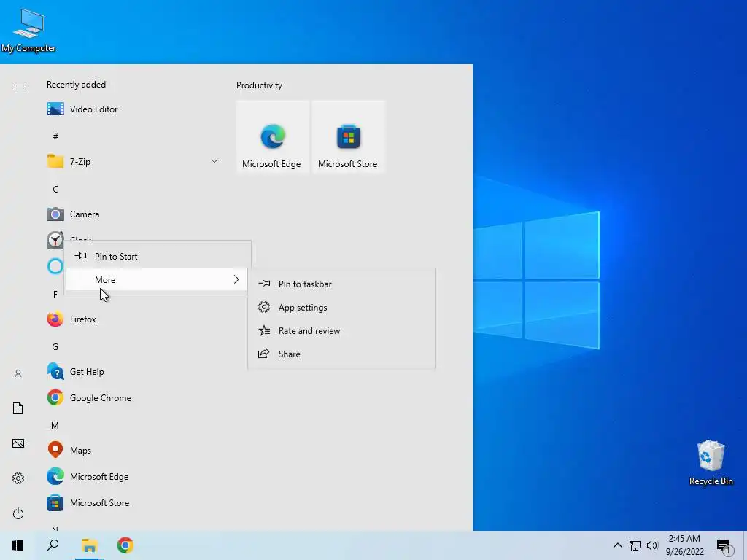Image resolution: width=747 pixels, height=560 pixels.
Task: Select Share from the submenu
Action: [x=341, y=354]
